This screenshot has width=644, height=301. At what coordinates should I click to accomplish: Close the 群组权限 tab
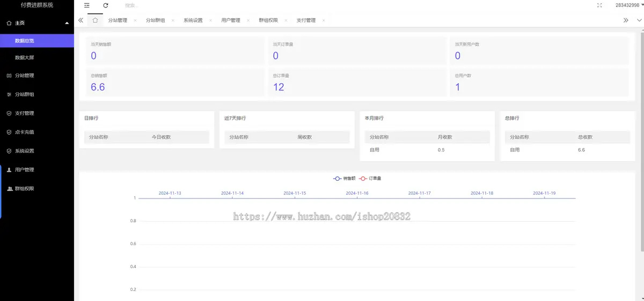pyautogui.click(x=286, y=20)
